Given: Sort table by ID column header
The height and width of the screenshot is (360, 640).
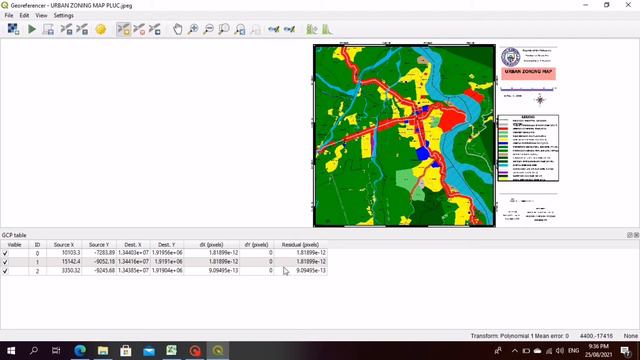Looking at the screenshot, I should [37, 244].
